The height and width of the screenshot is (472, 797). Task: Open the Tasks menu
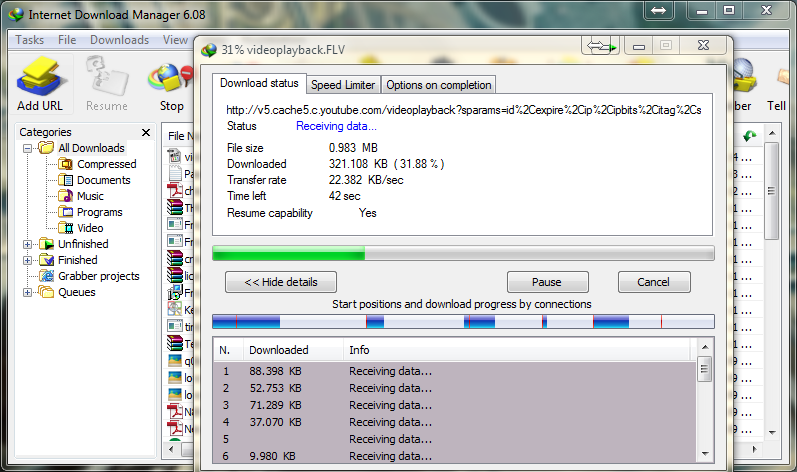tap(29, 40)
